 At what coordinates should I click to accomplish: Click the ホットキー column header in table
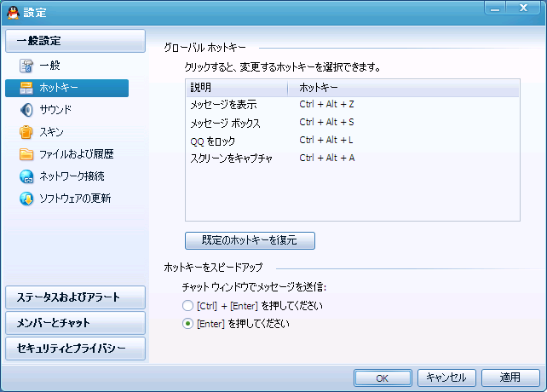(403, 88)
